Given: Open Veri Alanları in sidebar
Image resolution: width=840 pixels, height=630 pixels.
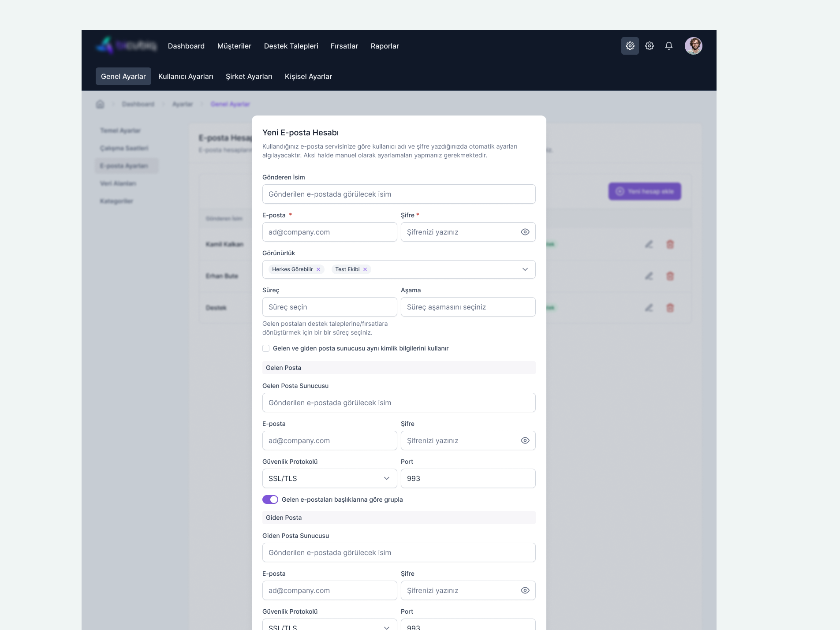Looking at the screenshot, I should pyautogui.click(x=118, y=183).
